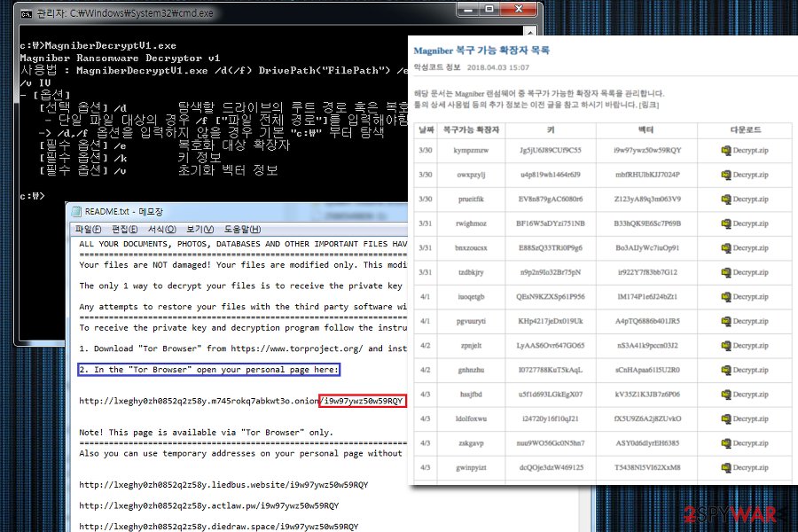Open the 편집(E) menu in Notepad
798x532 pixels.
pyautogui.click(x=125, y=229)
